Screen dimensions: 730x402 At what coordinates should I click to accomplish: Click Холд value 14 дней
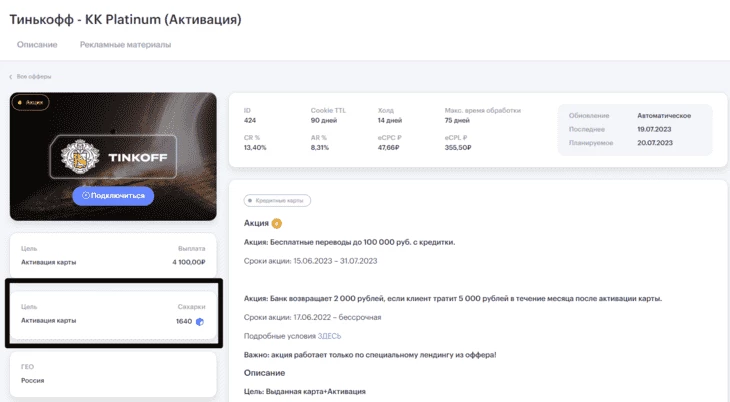[390, 120]
